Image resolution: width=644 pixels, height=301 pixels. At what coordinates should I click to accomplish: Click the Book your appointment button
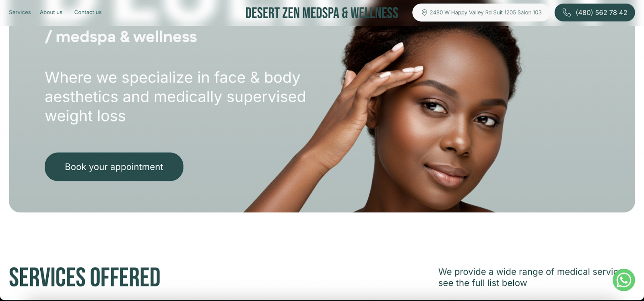[114, 167]
